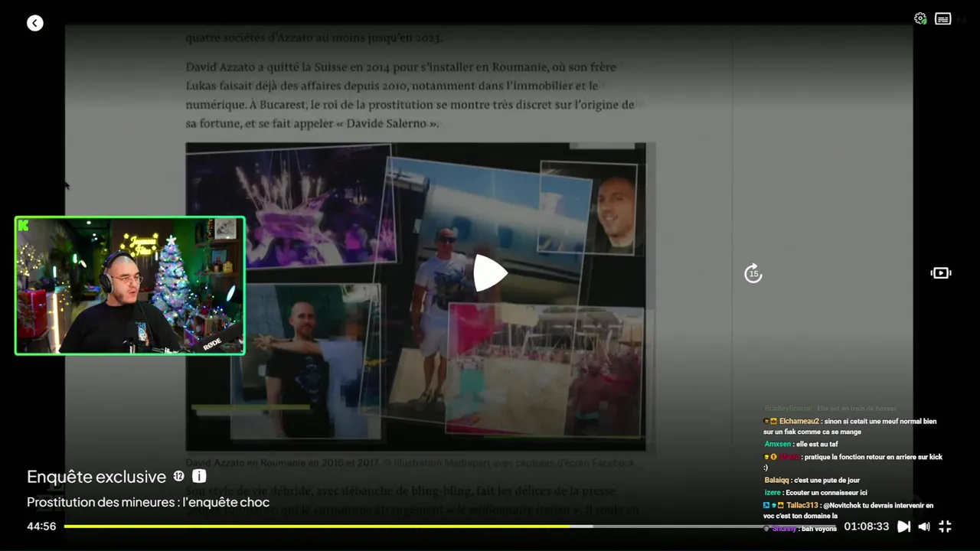980x551 pixels.
Task: Click the subtitle Prostitution des mineures
Action: click(x=149, y=503)
